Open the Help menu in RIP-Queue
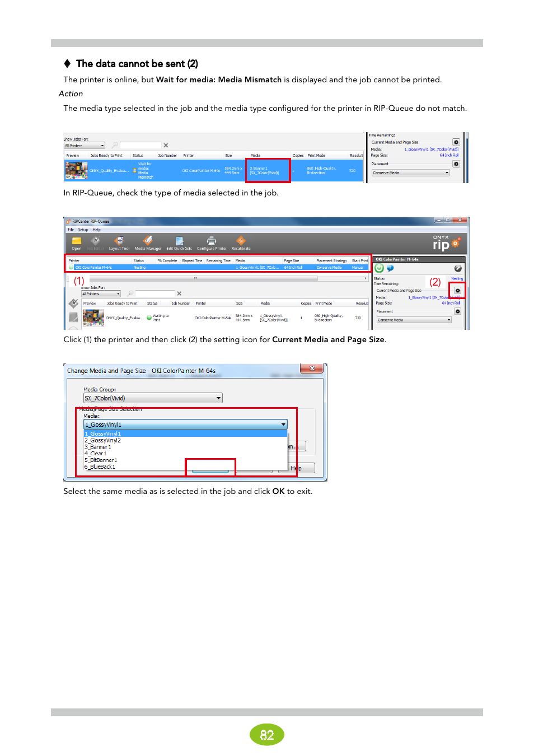534x756 pixels. click(x=97, y=230)
